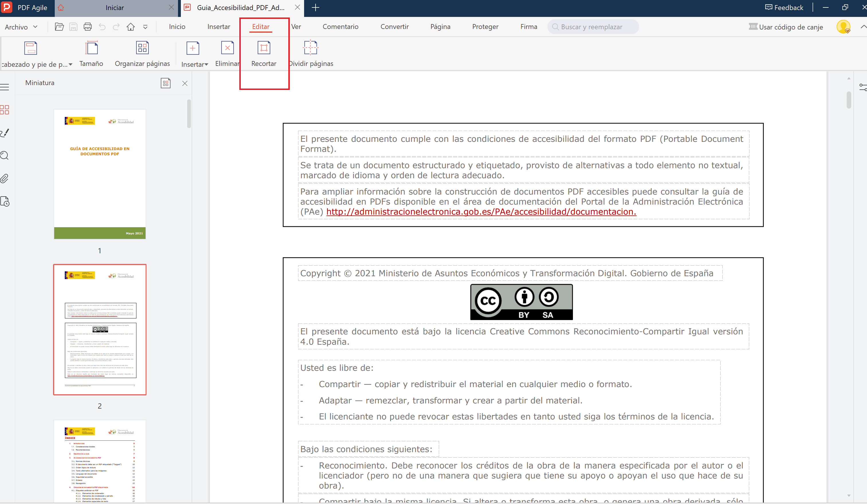Click Usar código de canje button

786,27
